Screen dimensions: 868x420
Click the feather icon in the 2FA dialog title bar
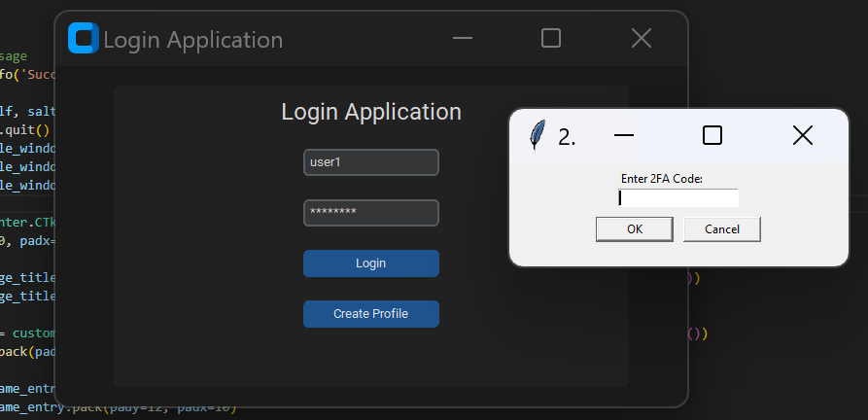537,135
